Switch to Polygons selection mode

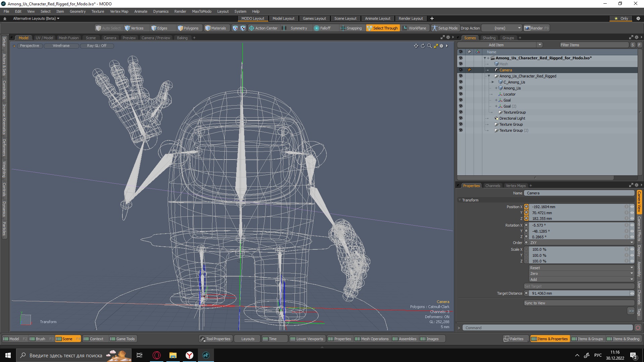click(x=188, y=28)
